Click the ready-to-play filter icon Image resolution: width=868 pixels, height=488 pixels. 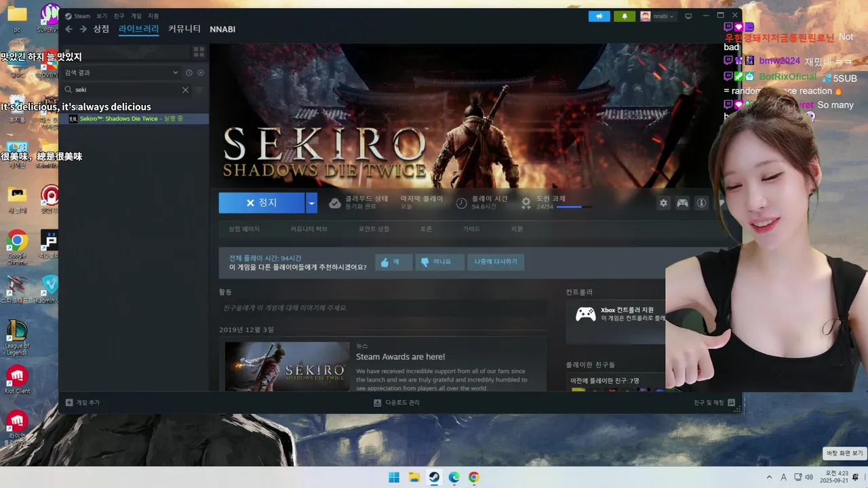201,73
